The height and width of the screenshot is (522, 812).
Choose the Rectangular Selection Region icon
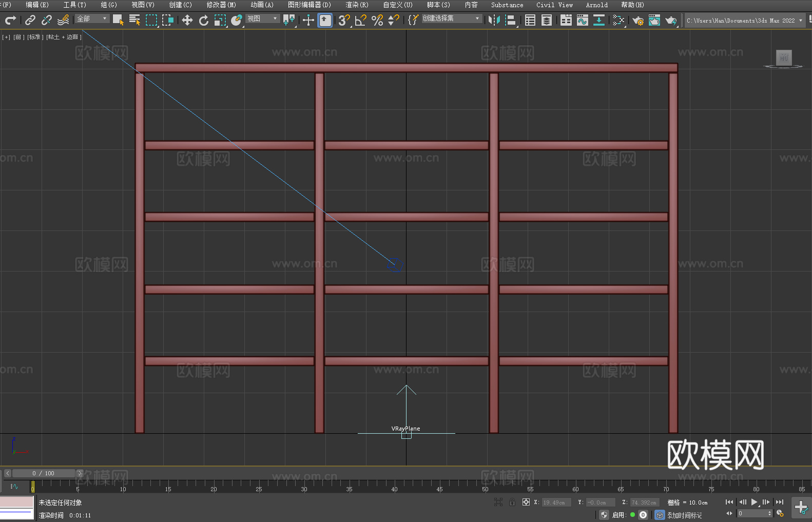[151, 20]
